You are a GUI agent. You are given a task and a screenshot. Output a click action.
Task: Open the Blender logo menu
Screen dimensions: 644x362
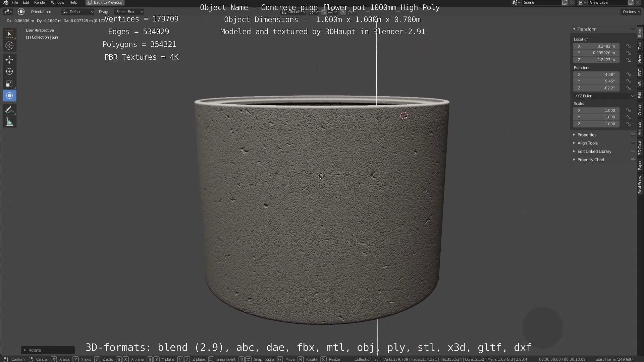pyautogui.click(x=5, y=2)
